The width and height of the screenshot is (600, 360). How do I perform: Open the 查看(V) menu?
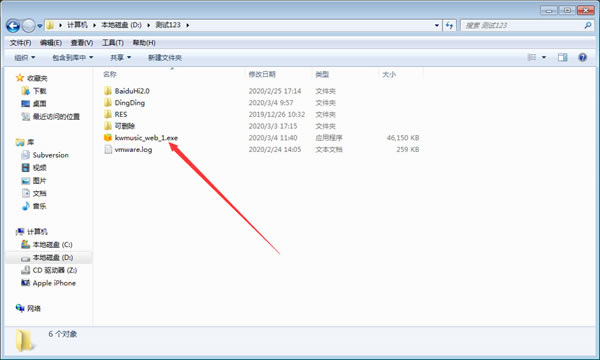tap(82, 43)
